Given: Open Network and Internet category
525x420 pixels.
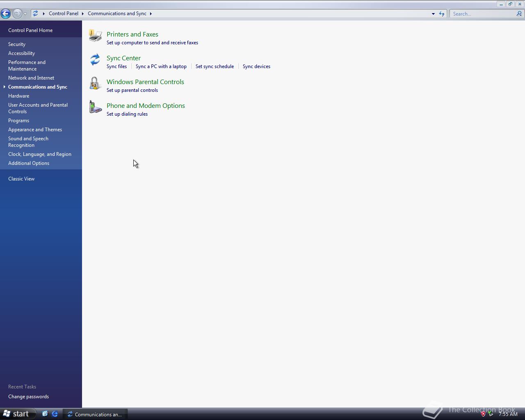Looking at the screenshot, I should [31, 78].
